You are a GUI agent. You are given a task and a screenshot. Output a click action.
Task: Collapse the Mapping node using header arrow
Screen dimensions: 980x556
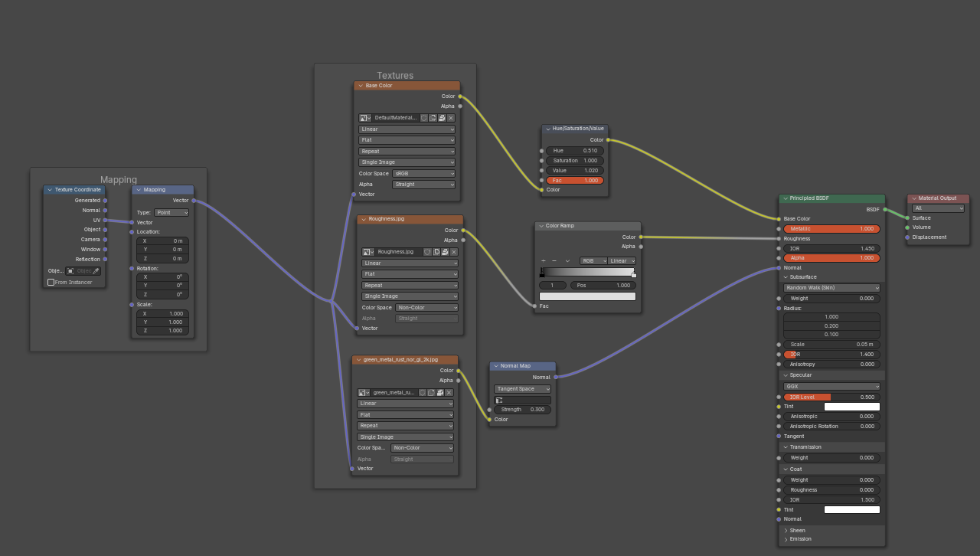click(138, 190)
